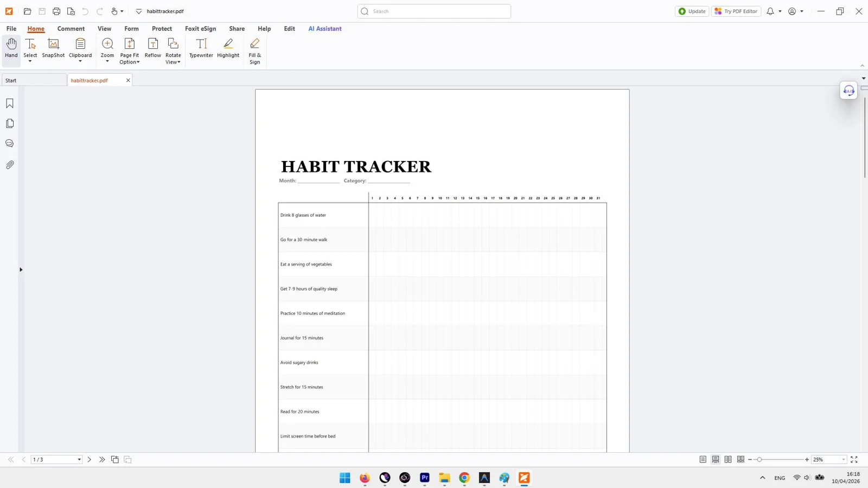Zoom in with the plus button
The image size is (868, 488).
coord(807,460)
